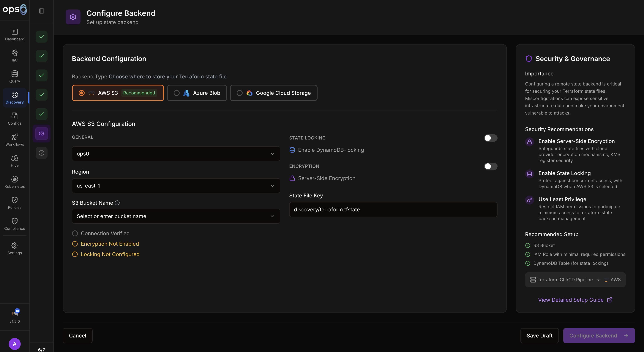Expand the ops0 account dropdown

[x=176, y=154]
